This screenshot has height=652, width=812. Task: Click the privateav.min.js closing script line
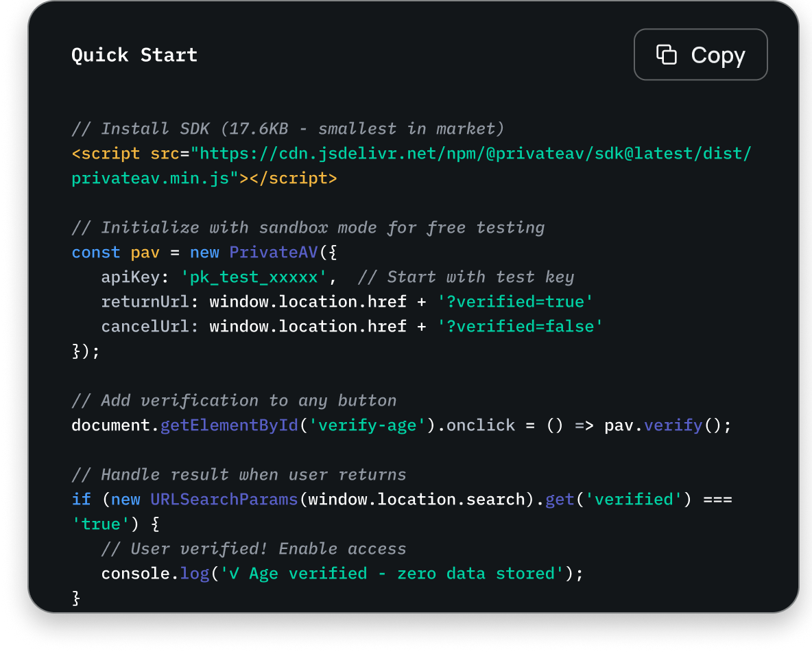pos(204,178)
